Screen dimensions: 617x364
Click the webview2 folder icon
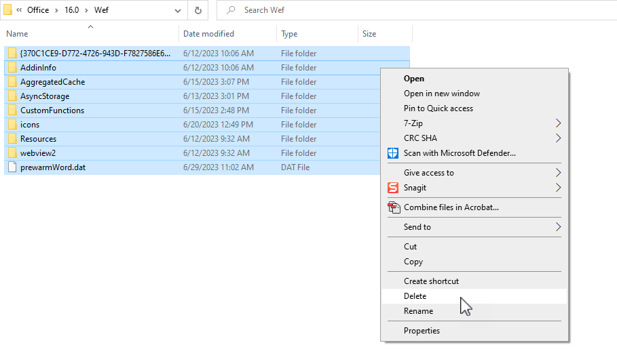(x=12, y=153)
